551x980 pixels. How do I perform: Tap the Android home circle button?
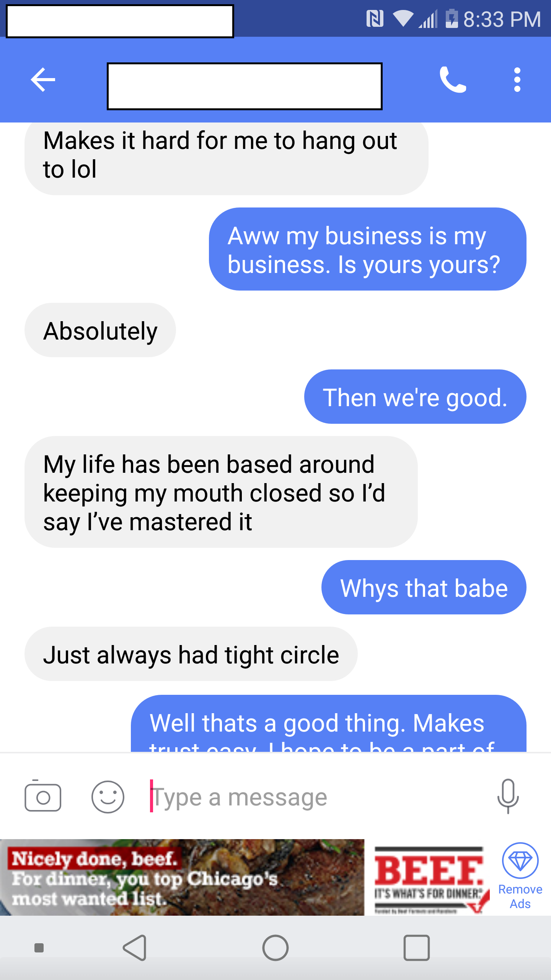click(275, 948)
